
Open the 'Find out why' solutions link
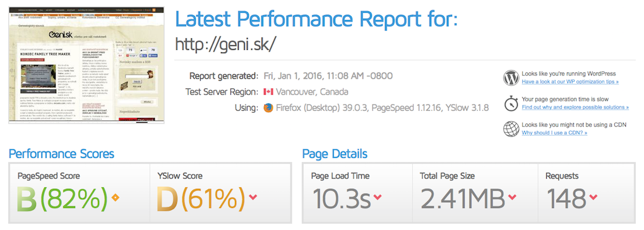pyautogui.click(x=575, y=107)
